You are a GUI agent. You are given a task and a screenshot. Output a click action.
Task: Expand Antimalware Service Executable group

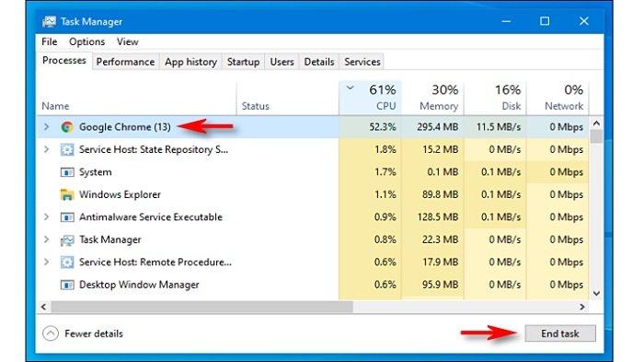[x=46, y=216]
